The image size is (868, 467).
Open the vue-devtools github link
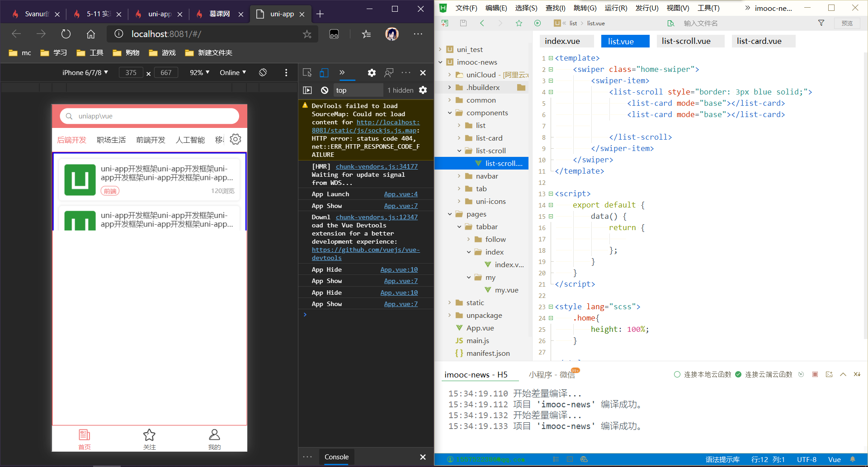tap(366, 254)
